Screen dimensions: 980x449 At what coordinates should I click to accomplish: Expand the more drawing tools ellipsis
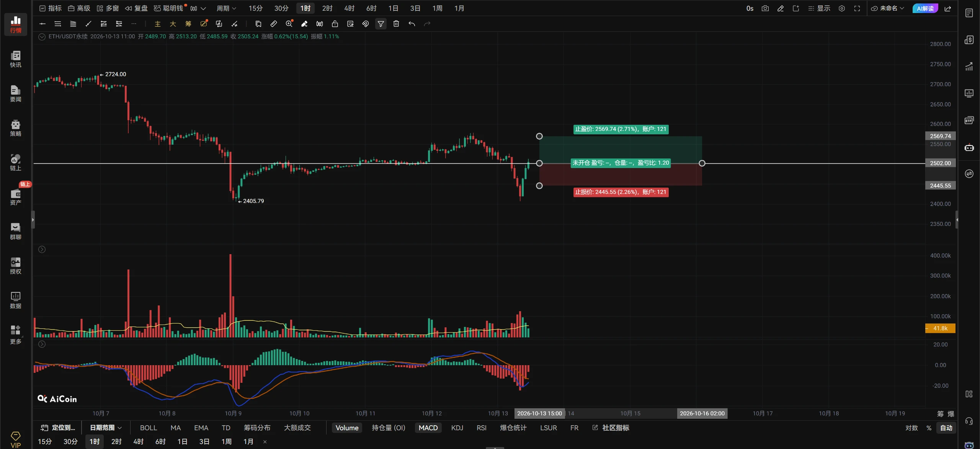coord(134,24)
